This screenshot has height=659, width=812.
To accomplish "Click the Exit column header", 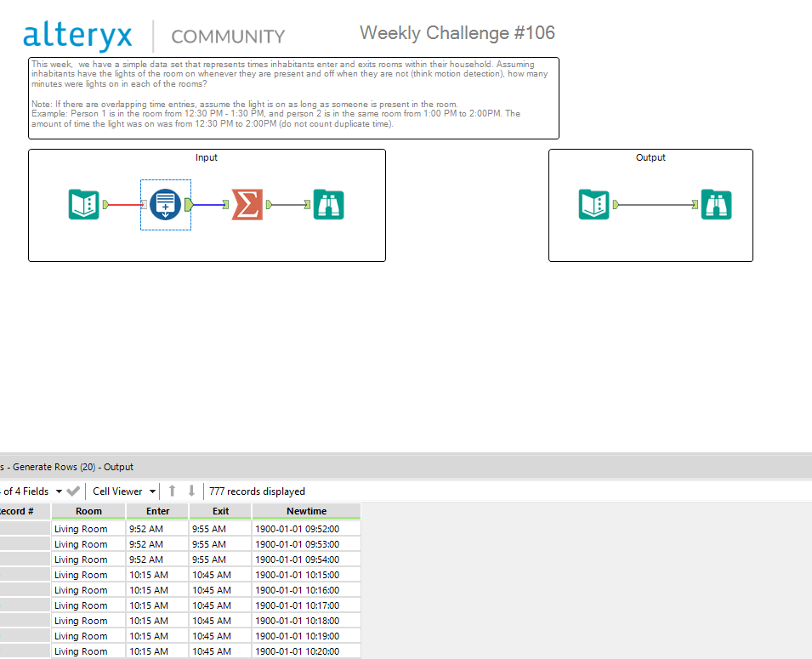I will click(220, 511).
